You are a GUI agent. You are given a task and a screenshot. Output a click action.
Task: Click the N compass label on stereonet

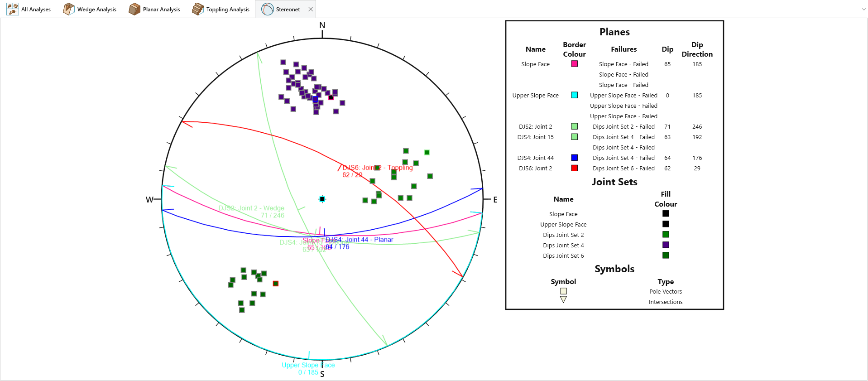pyautogui.click(x=322, y=25)
